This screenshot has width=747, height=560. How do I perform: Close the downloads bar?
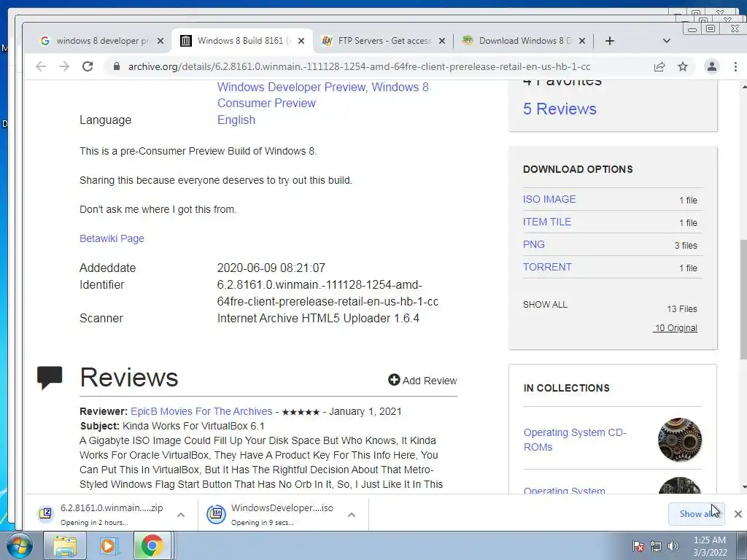tap(738, 514)
